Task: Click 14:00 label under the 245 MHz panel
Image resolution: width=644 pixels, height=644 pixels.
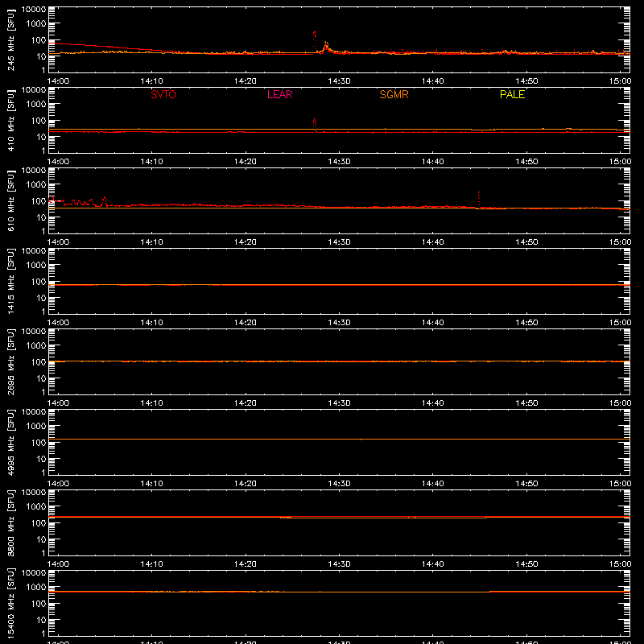Action: [x=58, y=81]
